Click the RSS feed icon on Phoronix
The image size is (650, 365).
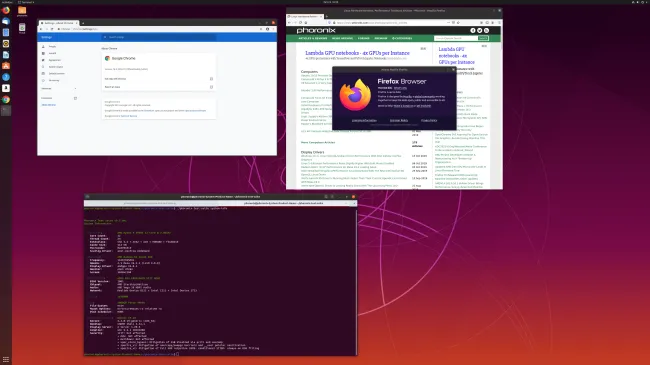(x=486, y=30)
